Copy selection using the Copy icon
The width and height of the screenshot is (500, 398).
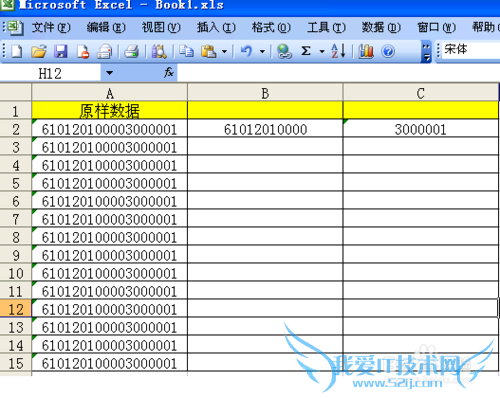pos(186,52)
